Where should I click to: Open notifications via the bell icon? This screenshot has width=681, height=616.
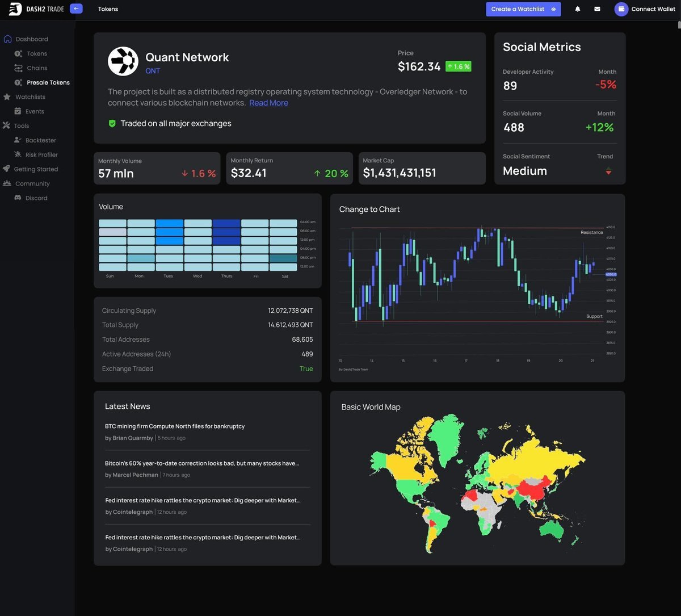[578, 9]
